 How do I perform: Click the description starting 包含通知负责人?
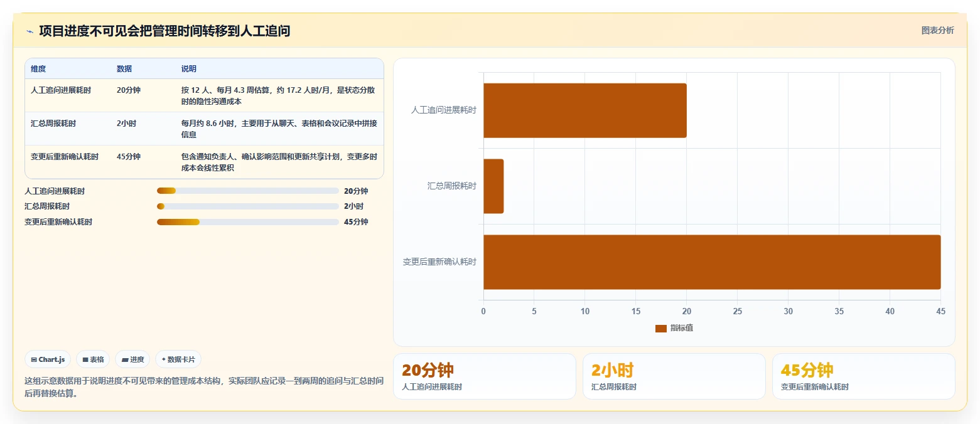click(x=279, y=162)
